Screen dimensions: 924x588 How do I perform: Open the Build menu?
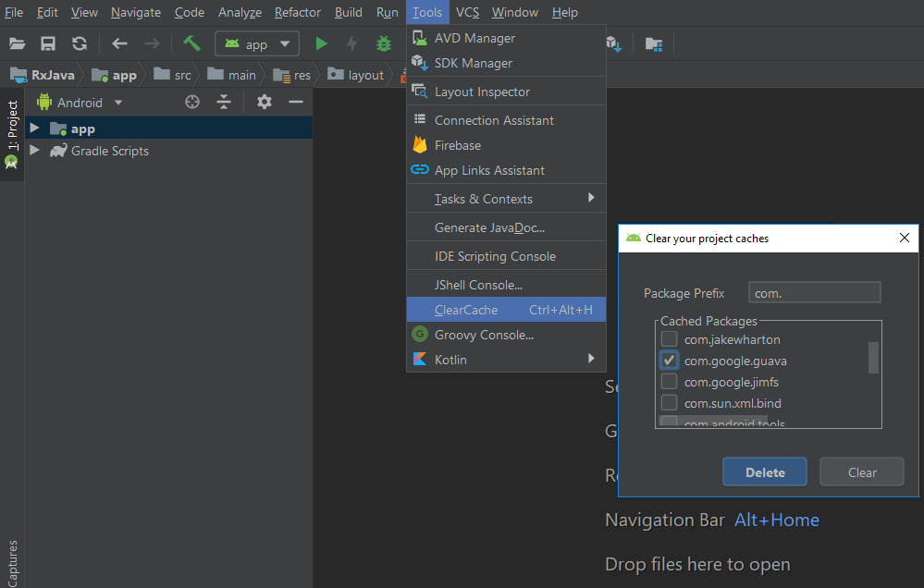pyautogui.click(x=349, y=12)
